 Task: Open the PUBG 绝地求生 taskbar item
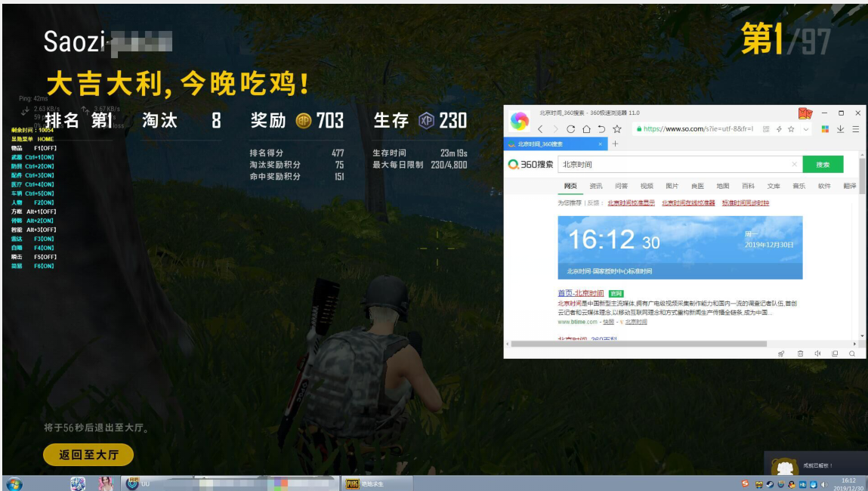(378, 483)
